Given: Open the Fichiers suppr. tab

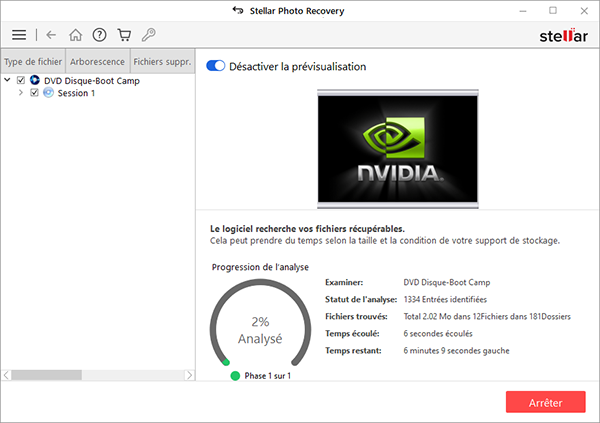Looking at the screenshot, I should (161, 60).
